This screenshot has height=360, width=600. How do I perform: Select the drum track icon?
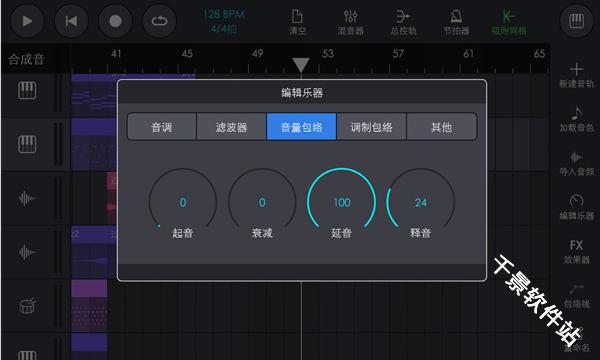point(27,306)
